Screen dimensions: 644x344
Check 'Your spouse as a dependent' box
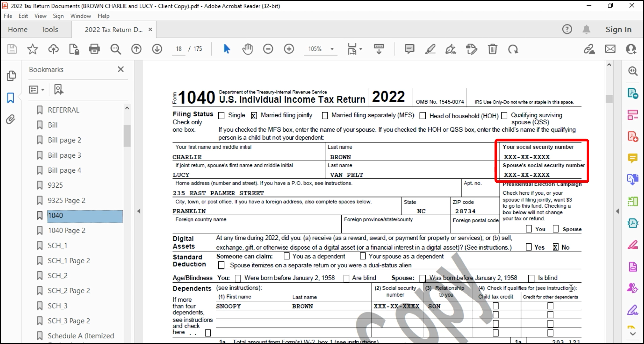tap(363, 256)
